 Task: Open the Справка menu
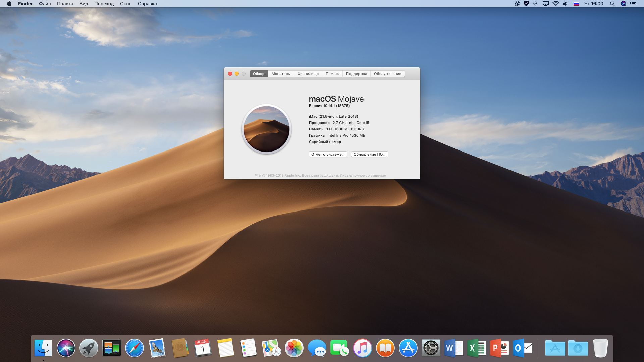point(147,4)
